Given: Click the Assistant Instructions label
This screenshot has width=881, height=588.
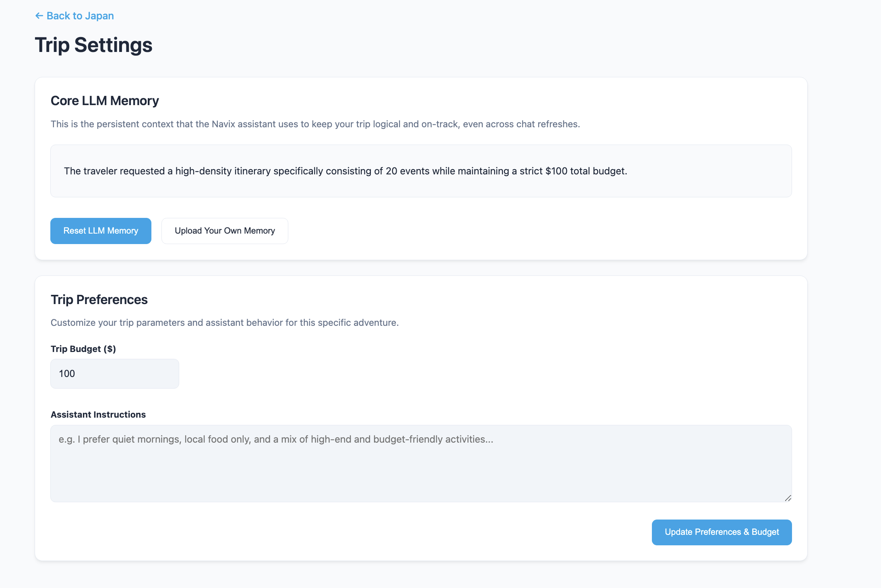Looking at the screenshot, I should pyautogui.click(x=98, y=414).
